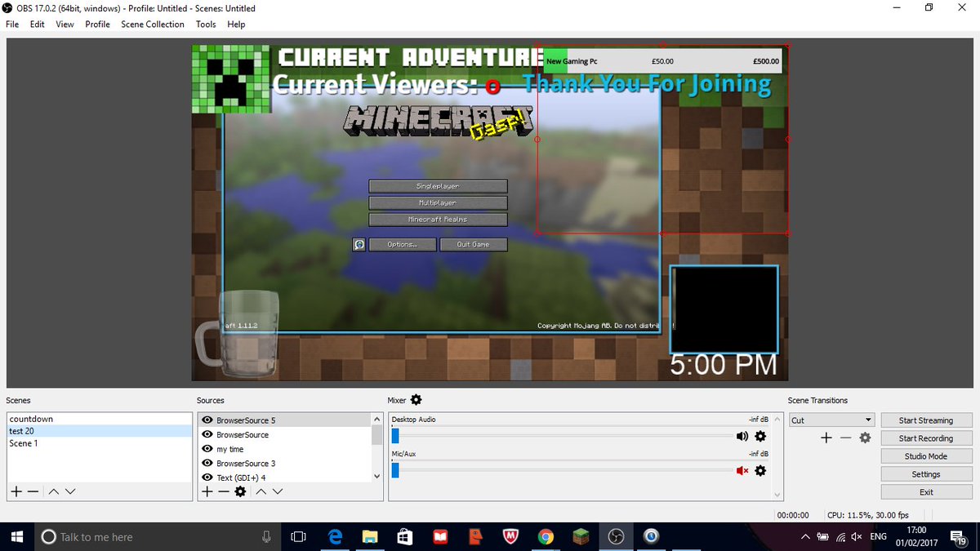
Task: Open Task View from the taskbar
Action: 299,536
